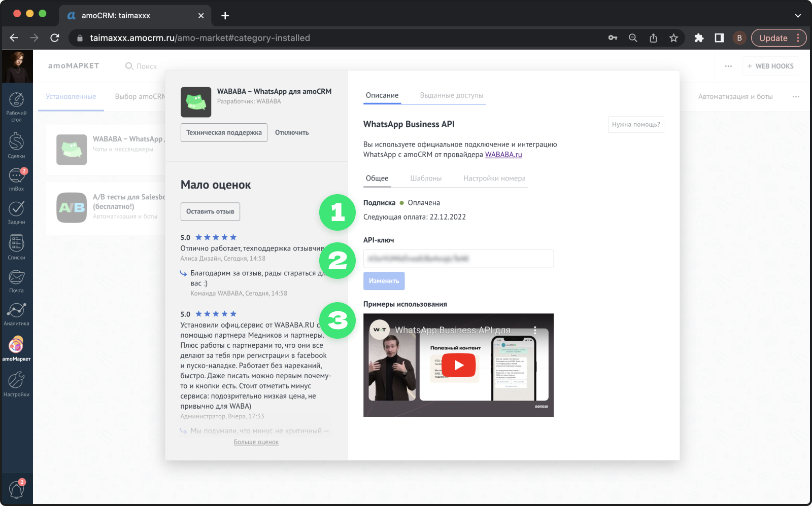Open three-dots menu next to WEB HOOKS
The height and width of the screenshot is (506, 812).
click(x=728, y=66)
